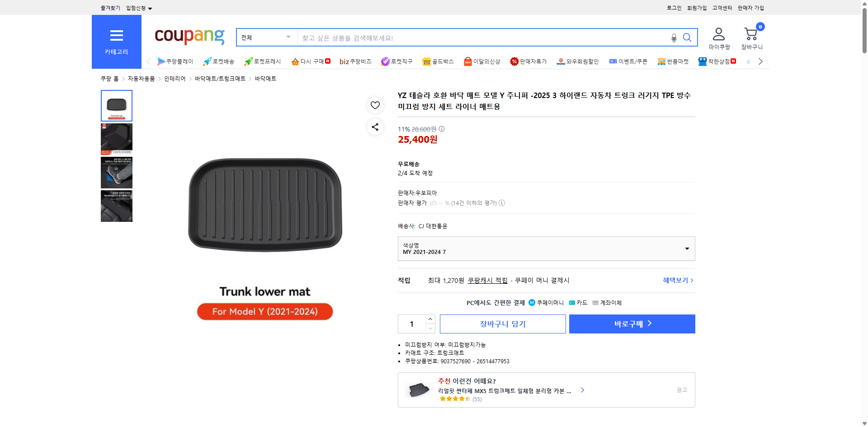This screenshot has width=868, height=427.
Task: Select the 쿠페이머니 payment option
Action: pos(546,303)
